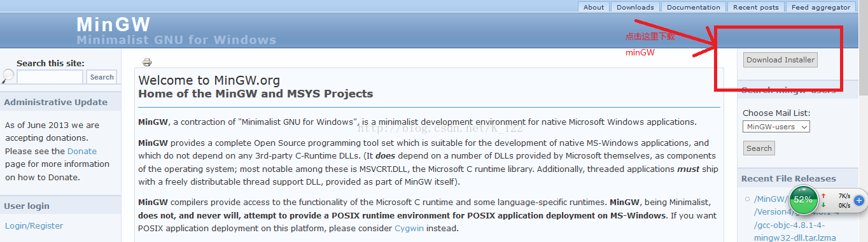
Task: Expand the MinGW-users mail list dropdown
Action: 776,127
